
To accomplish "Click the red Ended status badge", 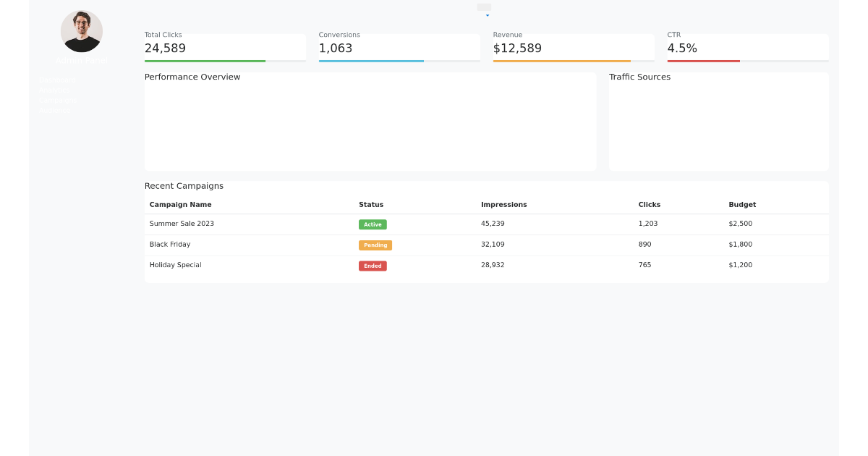I will coord(373,266).
